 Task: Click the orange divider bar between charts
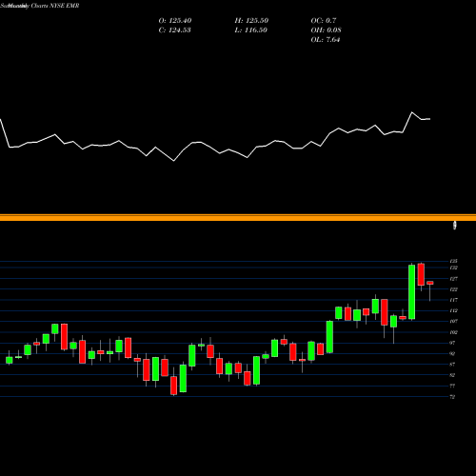click(238, 217)
